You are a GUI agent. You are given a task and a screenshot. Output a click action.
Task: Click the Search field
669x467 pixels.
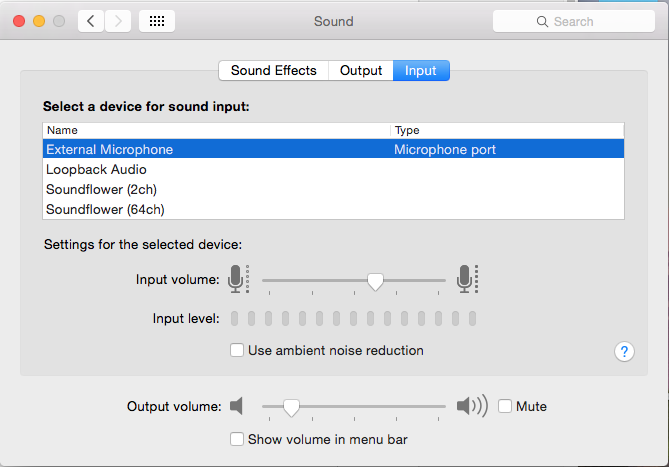click(573, 21)
